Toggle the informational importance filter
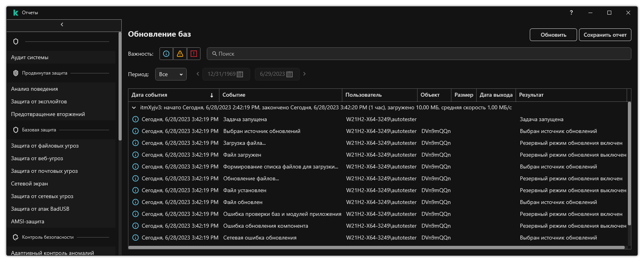Viewport: 644px width, 262px height. pyautogui.click(x=166, y=54)
